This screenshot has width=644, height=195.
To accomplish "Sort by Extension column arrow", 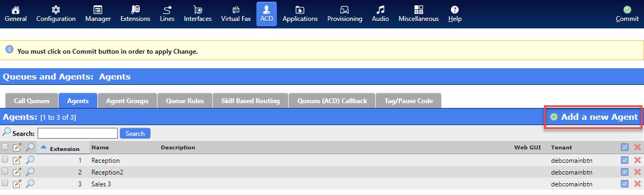I will click(44, 147).
